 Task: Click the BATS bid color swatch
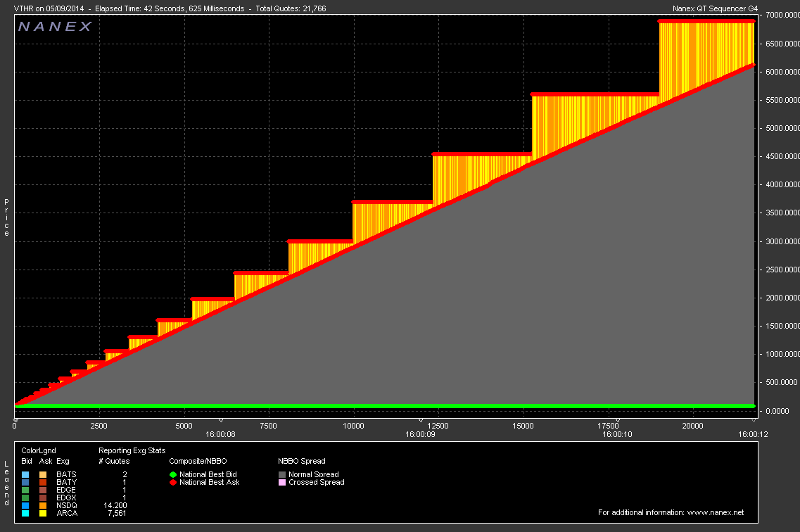(x=25, y=474)
